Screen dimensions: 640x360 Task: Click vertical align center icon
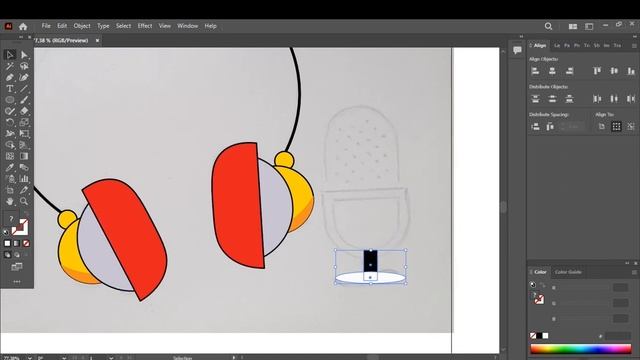tap(614, 71)
